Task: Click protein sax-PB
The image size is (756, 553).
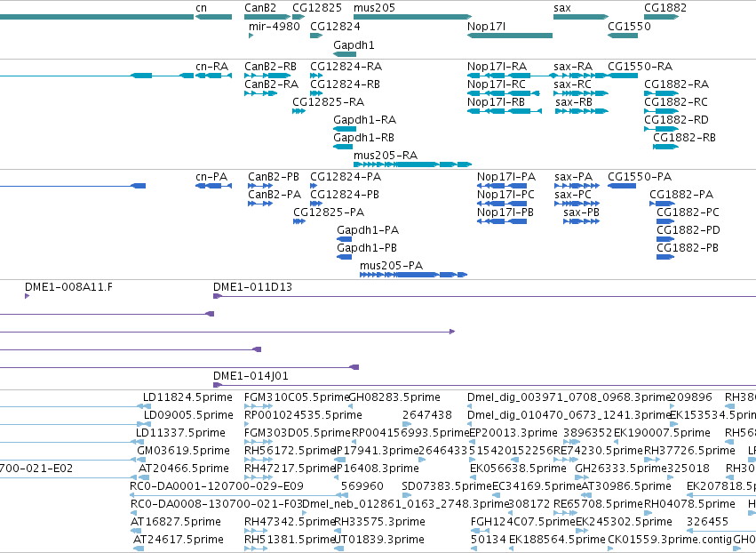Action: (582, 221)
